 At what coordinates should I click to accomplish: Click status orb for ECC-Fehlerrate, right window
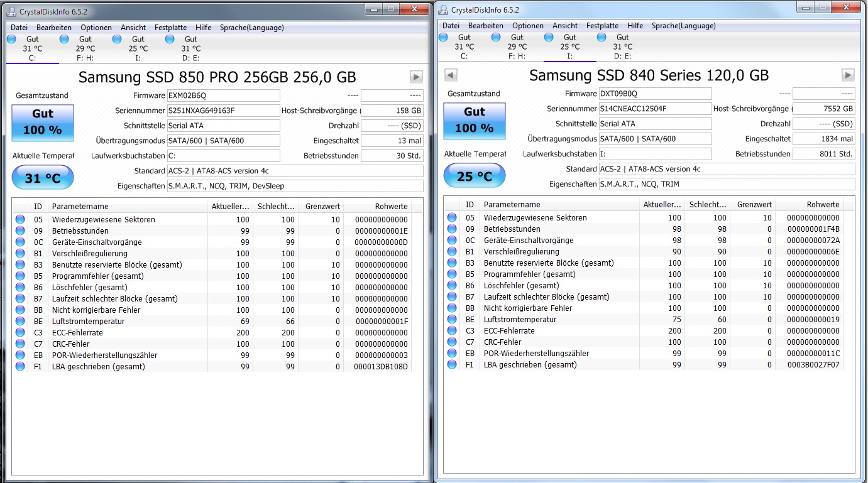[x=452, y=331]
